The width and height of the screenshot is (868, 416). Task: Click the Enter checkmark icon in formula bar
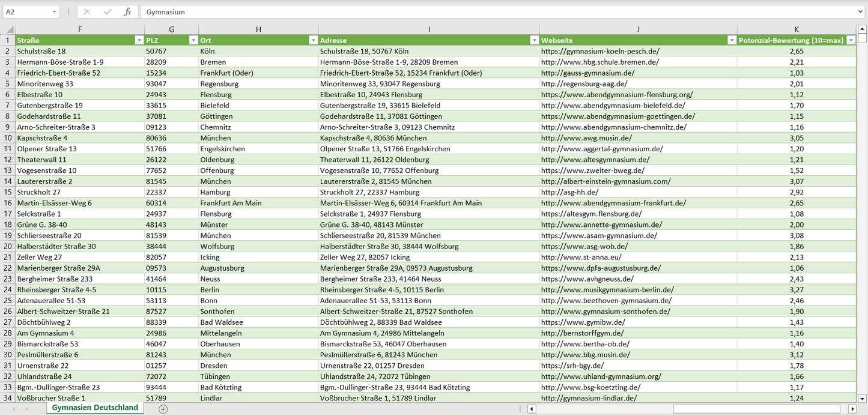coord(108,12)
